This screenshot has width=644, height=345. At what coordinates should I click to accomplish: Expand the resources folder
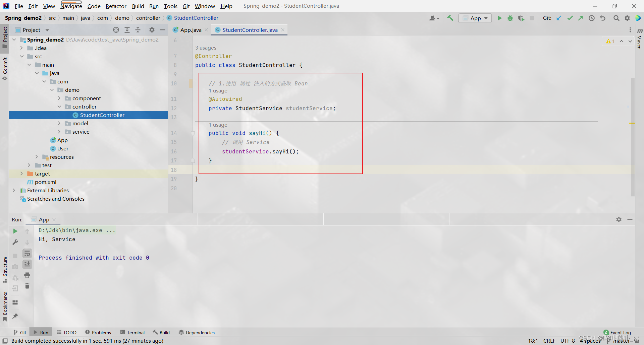[37, 157]
